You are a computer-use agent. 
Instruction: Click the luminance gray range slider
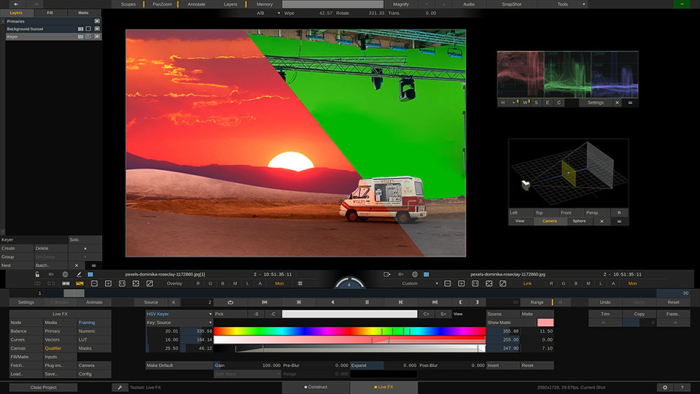[350, 348]
